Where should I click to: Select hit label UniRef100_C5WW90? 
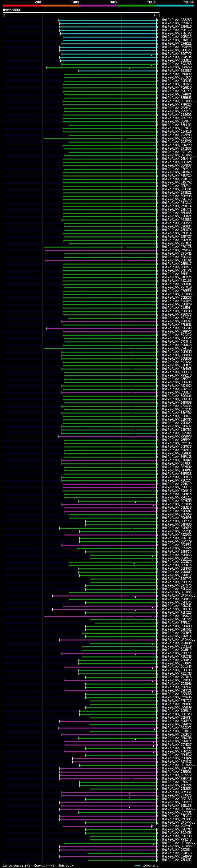[x=176, y=74]
